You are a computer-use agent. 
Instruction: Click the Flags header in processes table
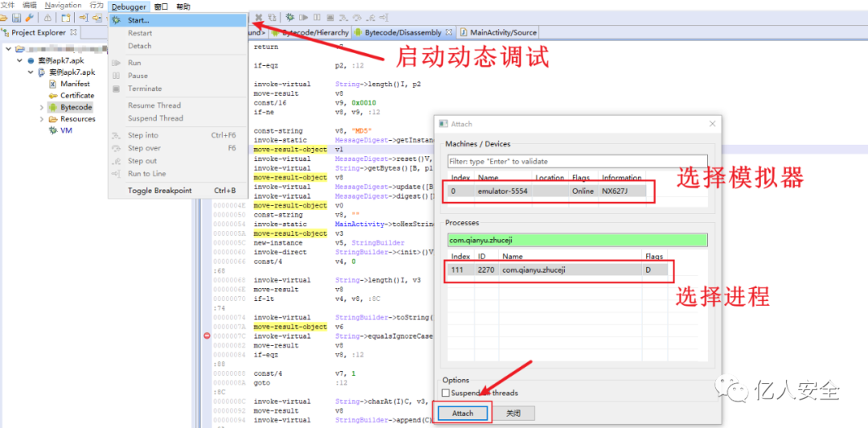coord(653,256)
